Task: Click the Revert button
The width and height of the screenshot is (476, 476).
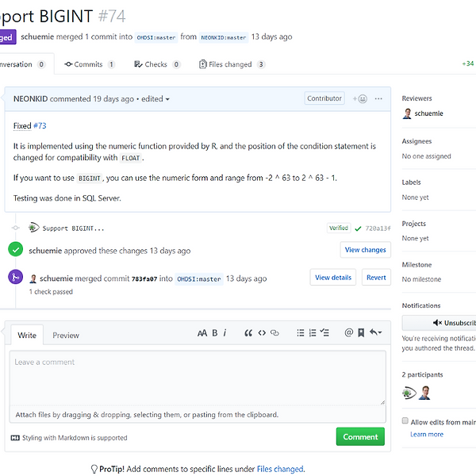Action: [x=376, y=278]
